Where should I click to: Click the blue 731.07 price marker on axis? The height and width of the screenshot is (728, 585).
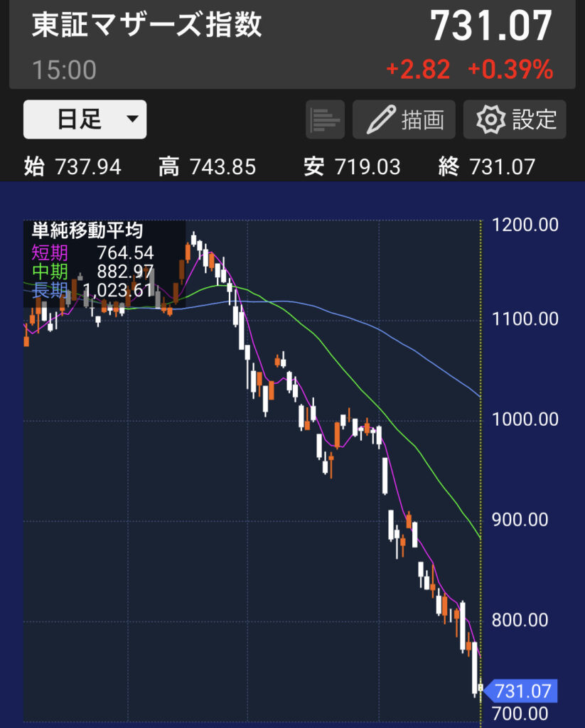[520, 691]
